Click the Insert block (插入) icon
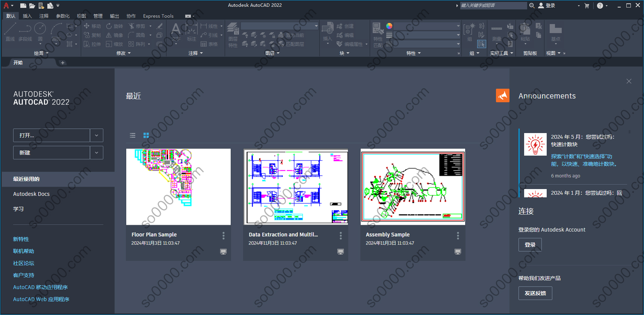644x315 pixels. pyautogui.click(x=328, y=32)
